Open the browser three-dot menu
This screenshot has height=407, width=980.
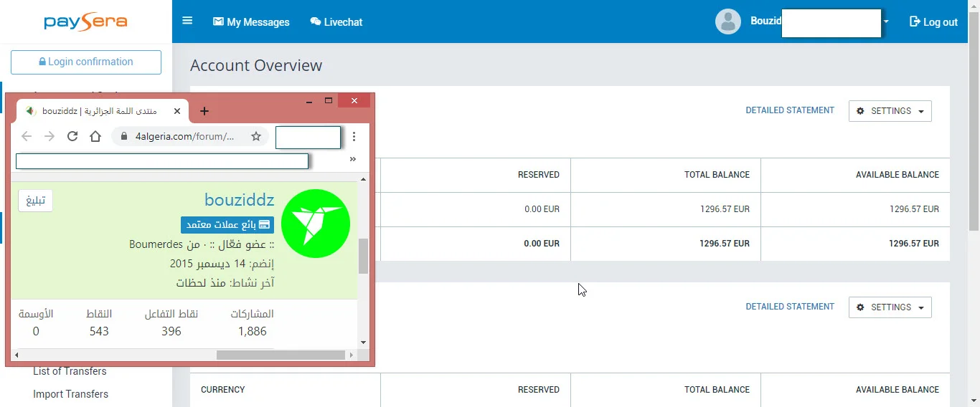(354, 136)
